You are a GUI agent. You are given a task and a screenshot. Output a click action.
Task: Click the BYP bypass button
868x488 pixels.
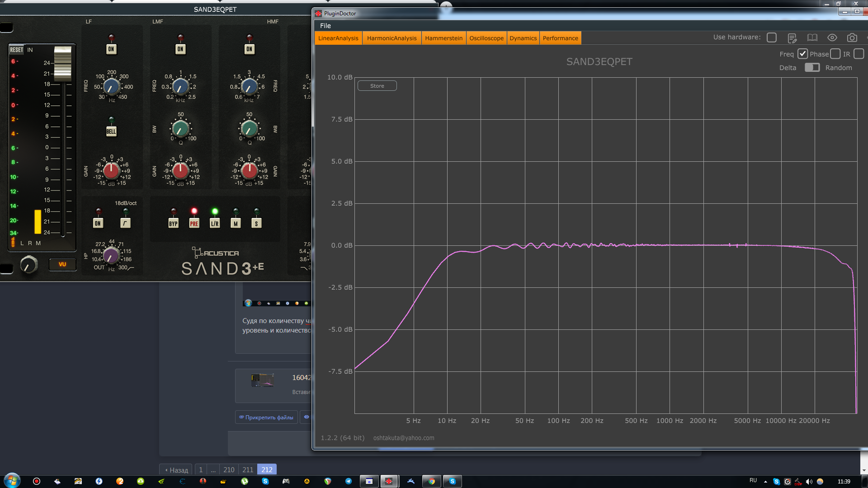(x=173, y=223)
